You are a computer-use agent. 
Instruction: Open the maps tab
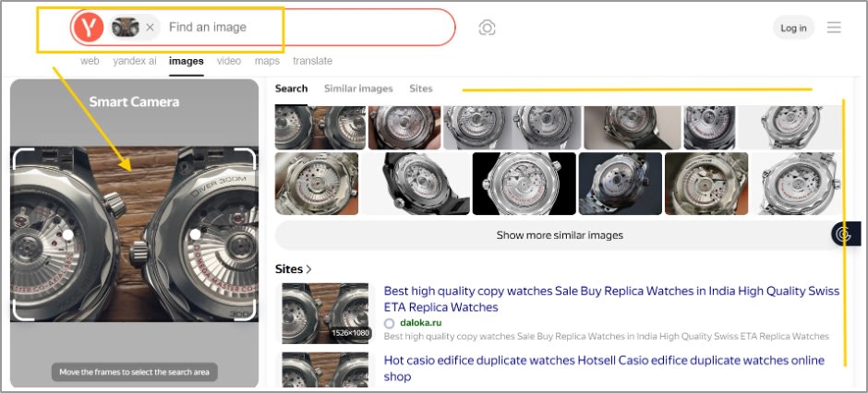pyautogui.click(x=267, y=61)
